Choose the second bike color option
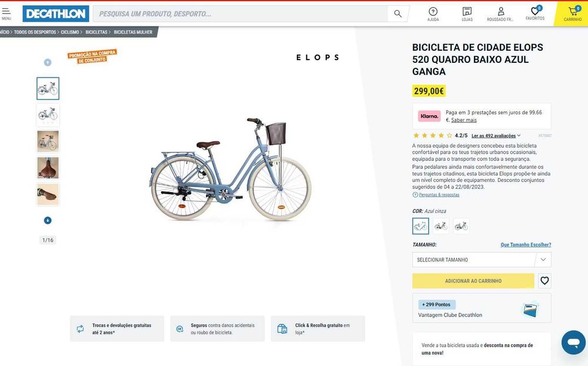The image size is (588, 366). pos(441,226)
